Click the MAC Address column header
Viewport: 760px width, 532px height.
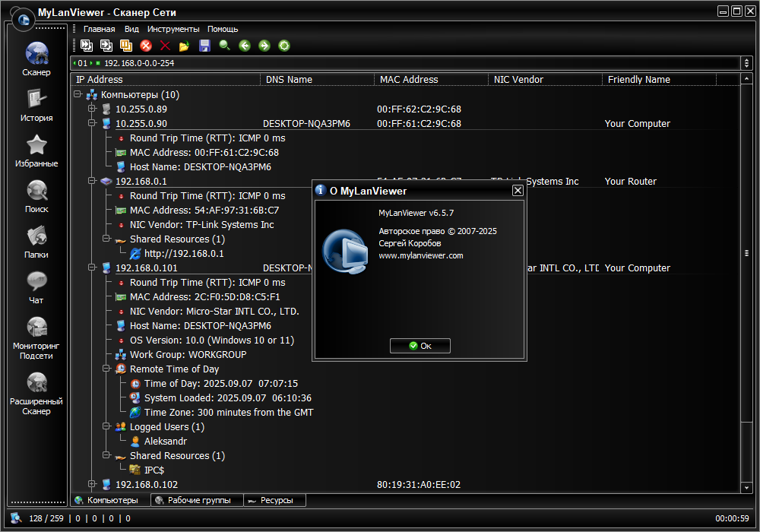coord(432,80)
